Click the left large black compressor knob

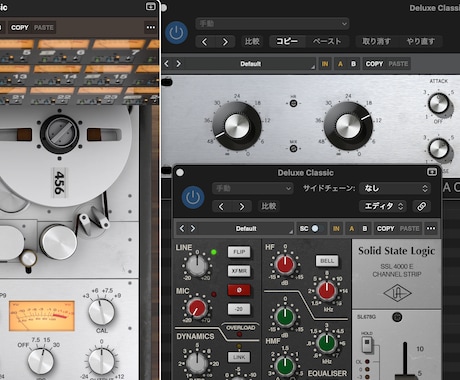(x=237, y=126)
